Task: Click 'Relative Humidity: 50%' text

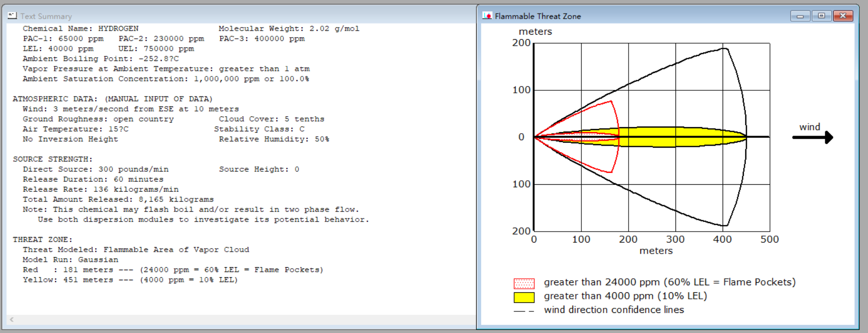Action: (x=274, y=139)
